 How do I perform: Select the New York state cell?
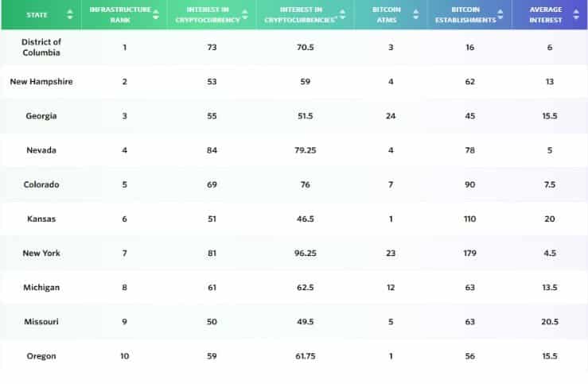coord(41,253)
